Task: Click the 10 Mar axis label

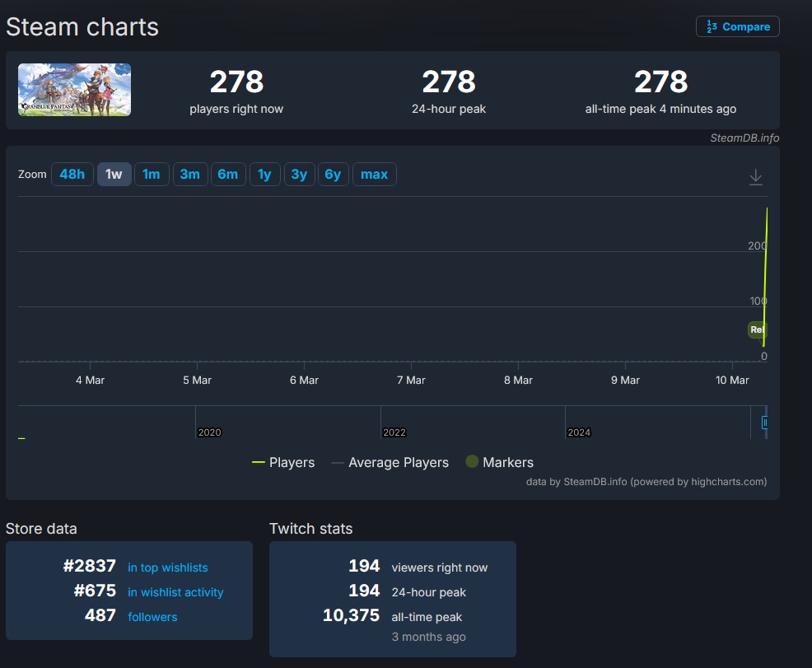Action: [732, 380]
